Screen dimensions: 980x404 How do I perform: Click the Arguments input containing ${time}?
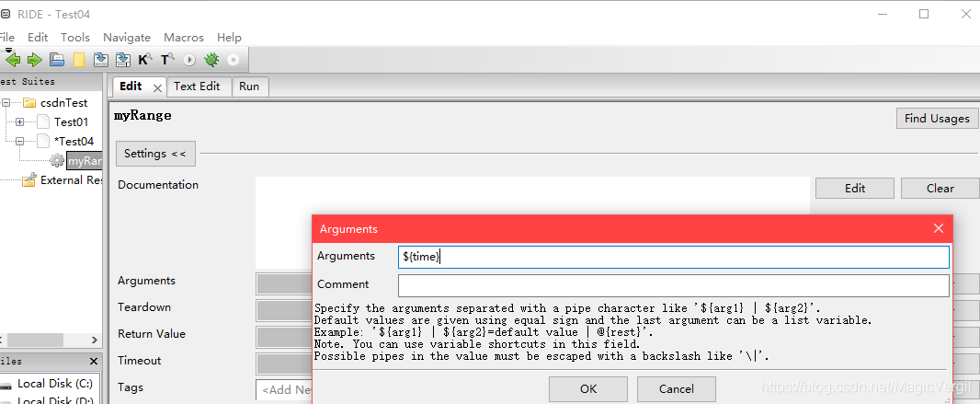(674, 257)
